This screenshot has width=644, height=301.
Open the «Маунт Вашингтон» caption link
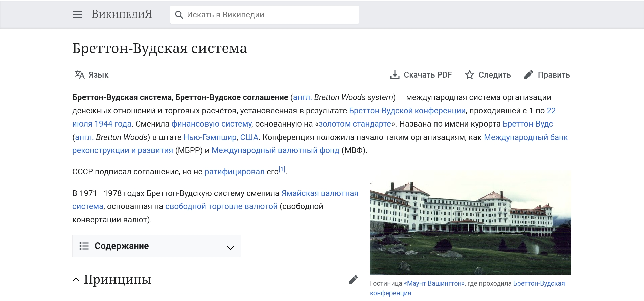point(434,283)
